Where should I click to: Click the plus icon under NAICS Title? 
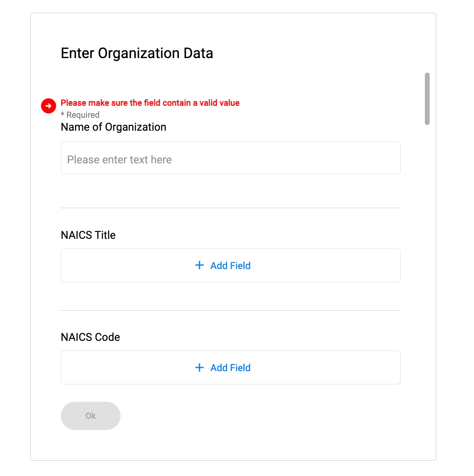click(x=200, y=265)
